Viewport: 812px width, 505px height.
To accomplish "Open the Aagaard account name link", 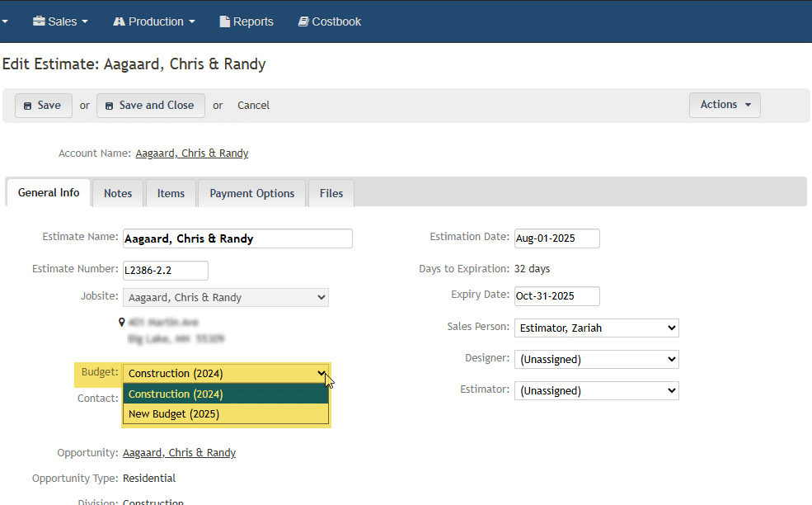I will click(191, 153).
